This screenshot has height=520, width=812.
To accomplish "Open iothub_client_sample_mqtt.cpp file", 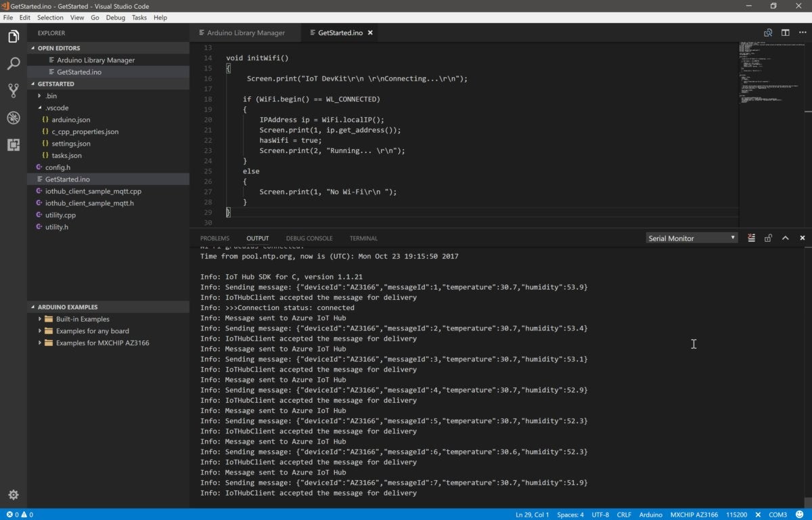I will pyautogui.click(x=108, y=191).
